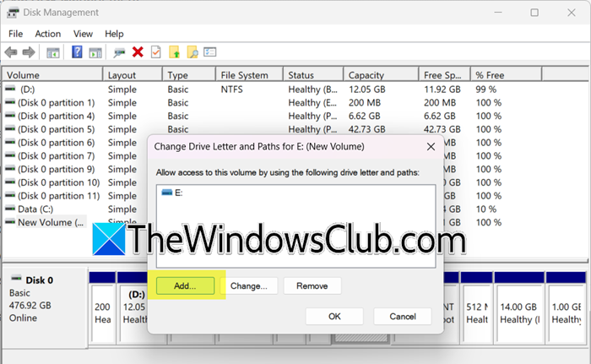Open the View menu
The width and height of the screenshot is (591, 364).
(x=83, y=34)
